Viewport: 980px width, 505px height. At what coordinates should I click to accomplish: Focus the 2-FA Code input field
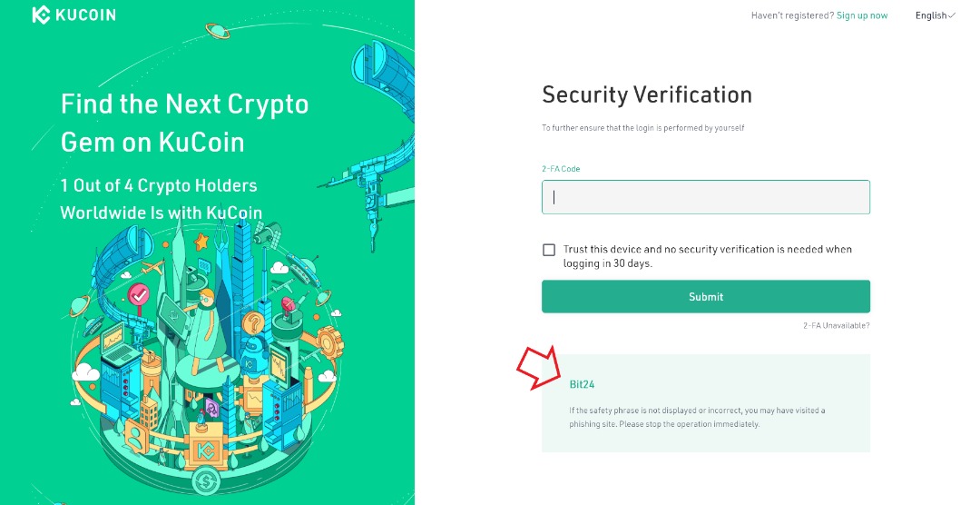[x=706, y=197]
